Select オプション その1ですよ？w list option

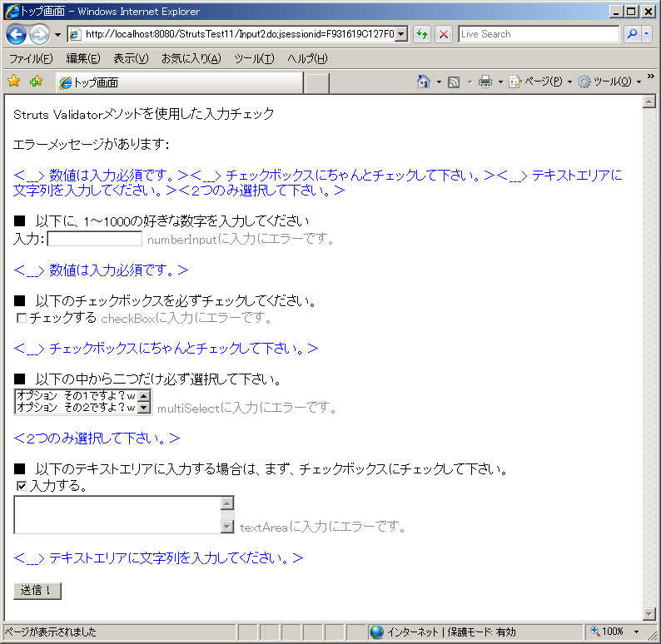77,396
